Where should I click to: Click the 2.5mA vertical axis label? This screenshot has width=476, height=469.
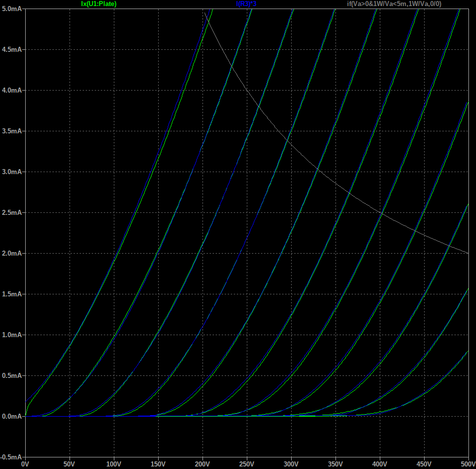tap(12, 213)
